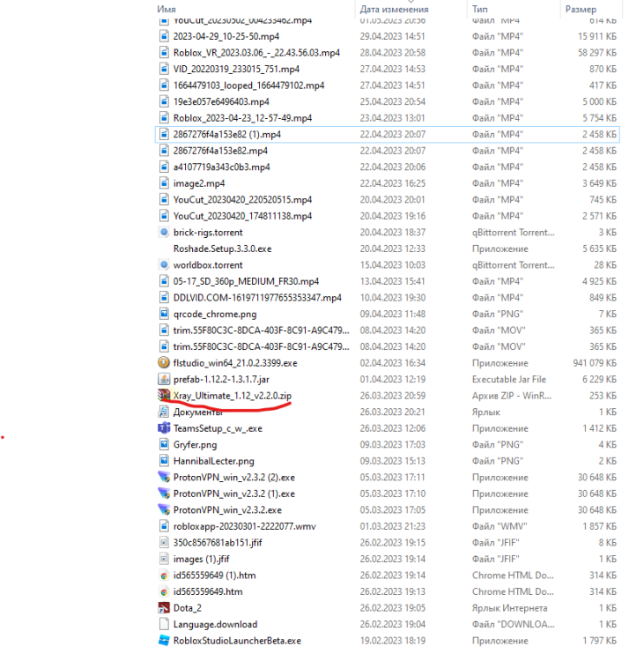Select file YouCut_20230420_174811138.mp4
The width and height of the screenshot is (644, 661).
coord(242,216)
